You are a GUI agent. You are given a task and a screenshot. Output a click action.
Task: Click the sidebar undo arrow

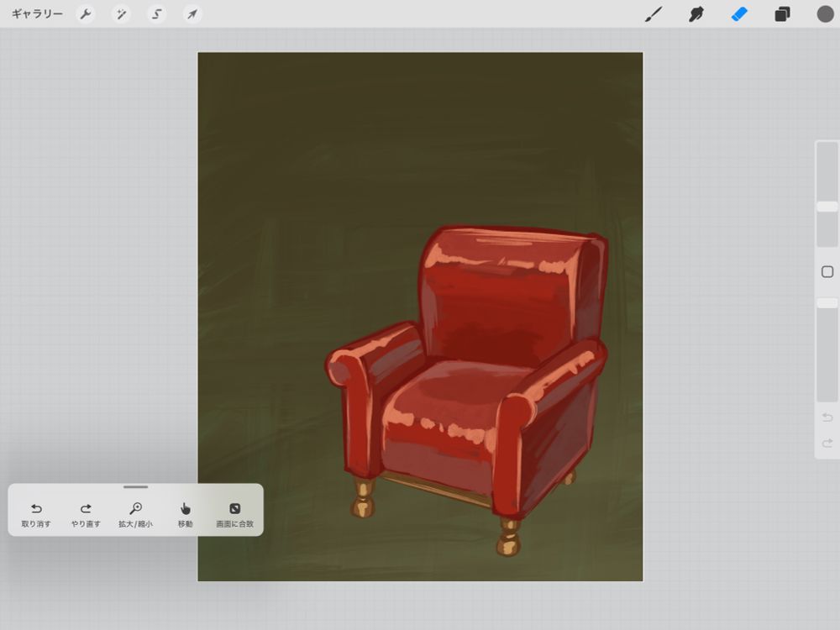(x=827, y=417)
